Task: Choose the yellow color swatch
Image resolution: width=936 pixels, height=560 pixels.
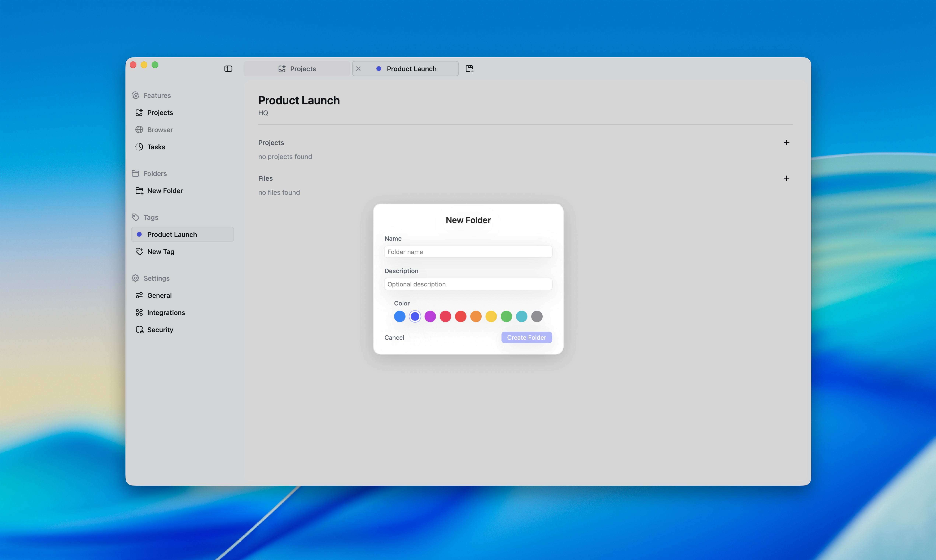Action: 491,317
